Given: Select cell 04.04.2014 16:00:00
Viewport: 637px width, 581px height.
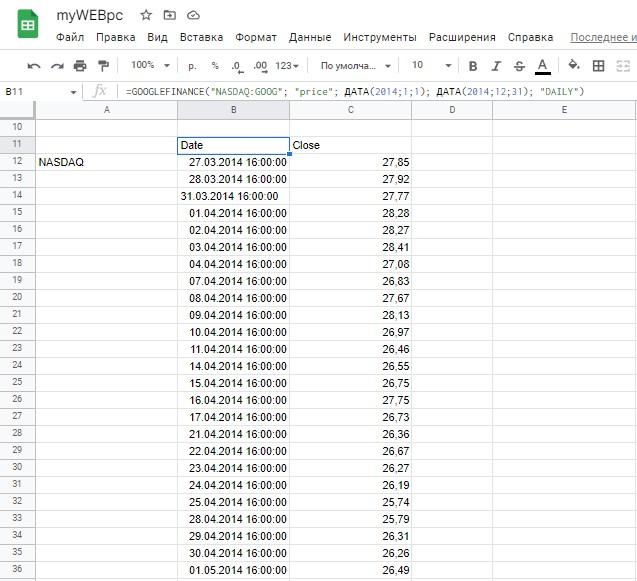Looking at the screenshot, I should pos(234,264).
